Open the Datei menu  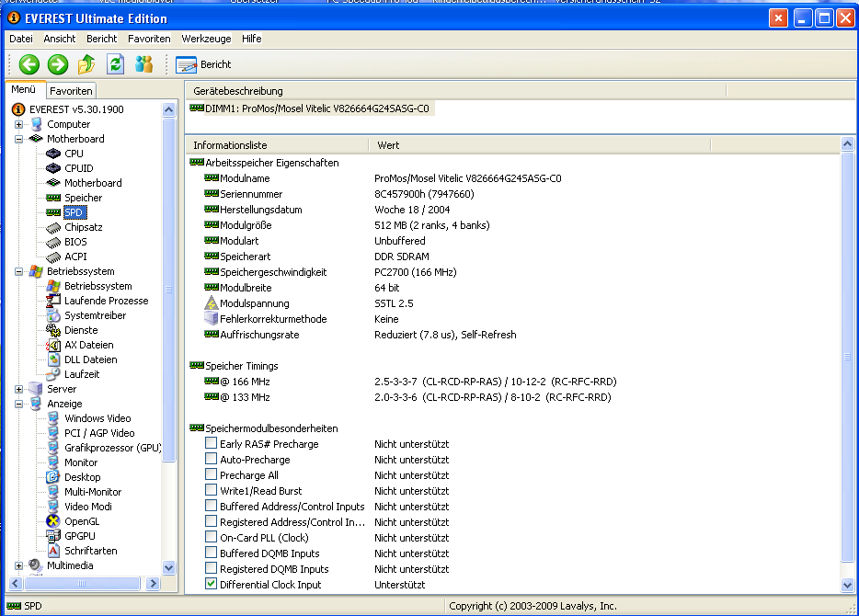pyautogui.click(x=21, y=39)
